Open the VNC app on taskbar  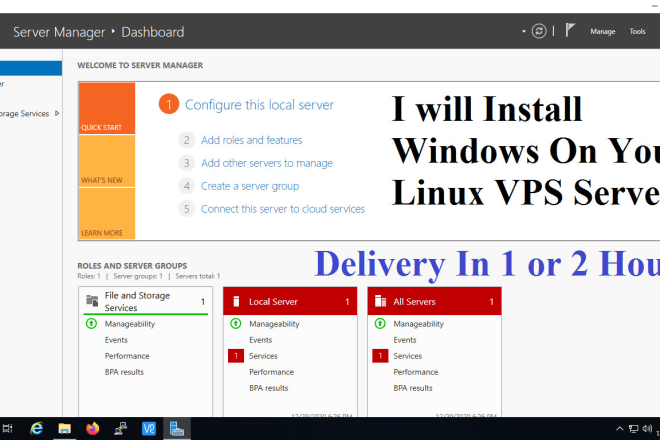[x=149, y=429]
